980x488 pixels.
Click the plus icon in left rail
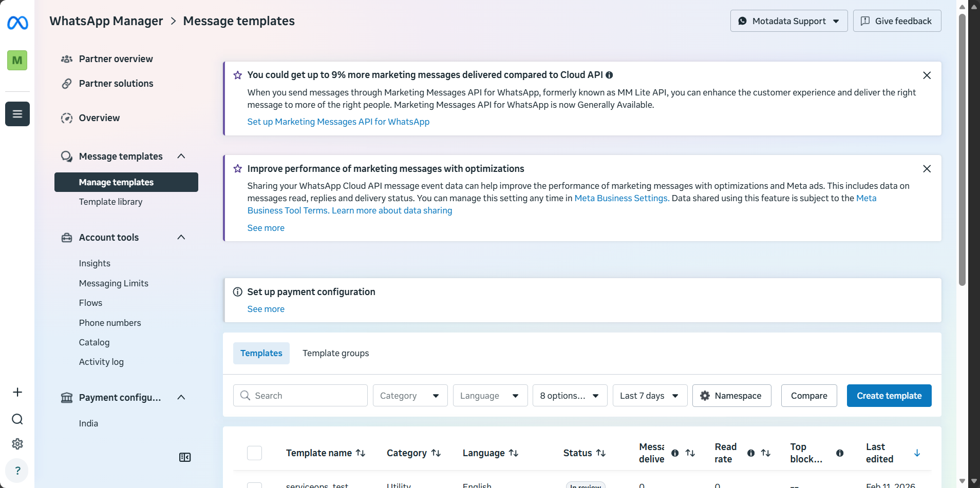17,392
